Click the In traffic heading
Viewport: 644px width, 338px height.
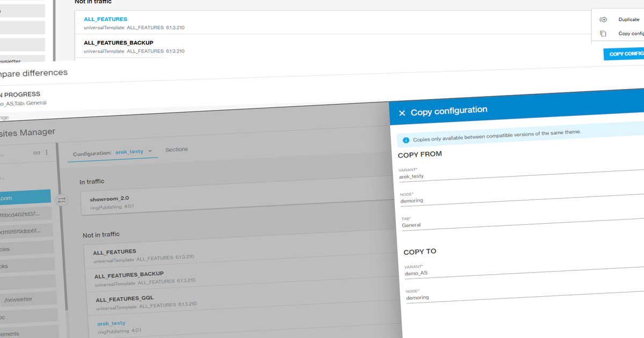click(92, 182)
